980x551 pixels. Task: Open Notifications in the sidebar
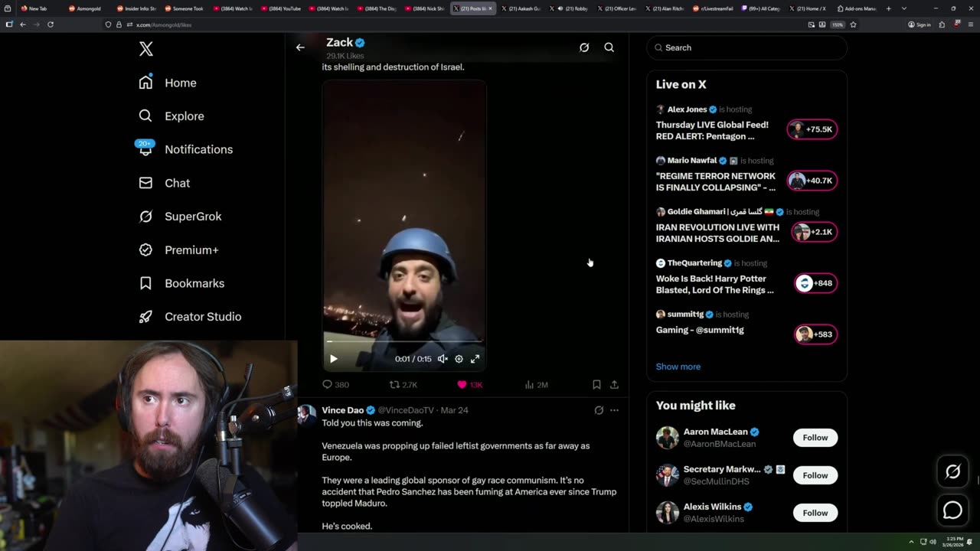point(185,149)
